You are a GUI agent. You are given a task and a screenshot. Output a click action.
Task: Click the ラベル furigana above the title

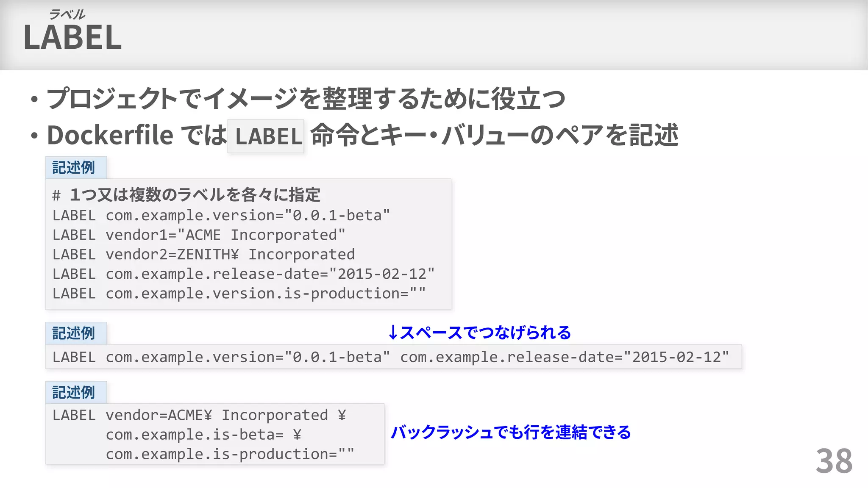coord(67,14)
